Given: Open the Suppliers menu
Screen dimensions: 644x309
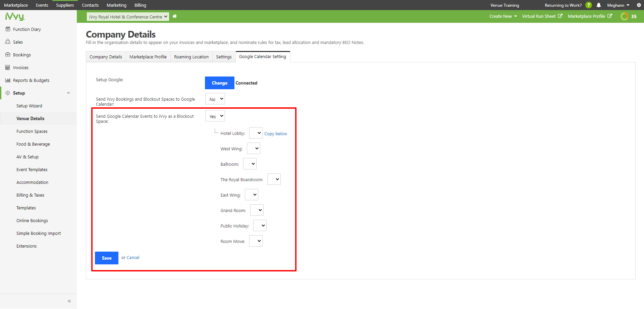Looking at the screenshot, I should (x=65, y=5).
